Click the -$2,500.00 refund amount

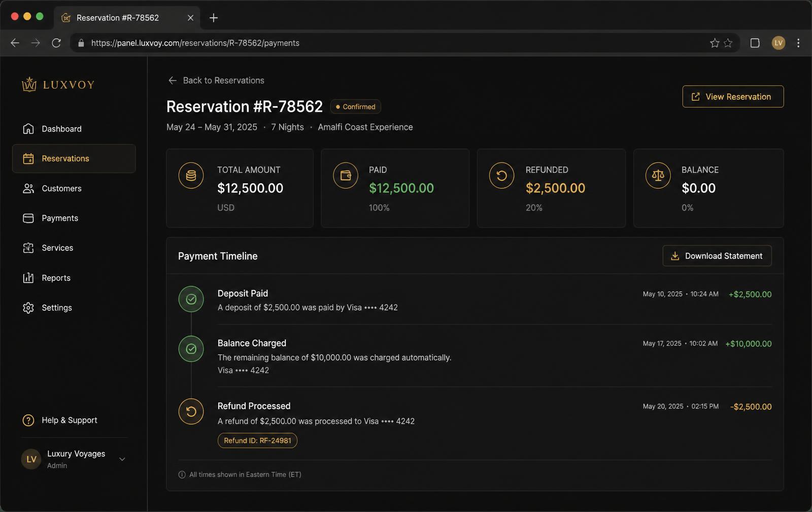[x=751, y=407]
